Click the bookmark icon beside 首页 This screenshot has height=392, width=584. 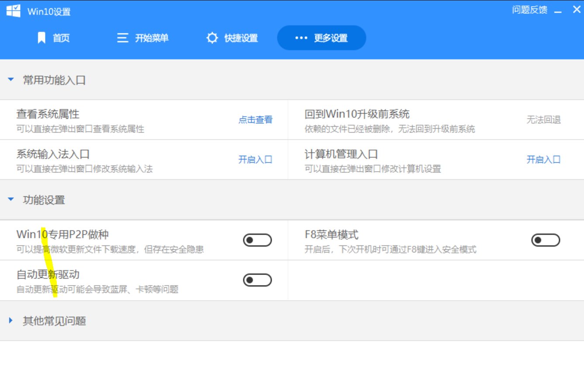point(41,38)
